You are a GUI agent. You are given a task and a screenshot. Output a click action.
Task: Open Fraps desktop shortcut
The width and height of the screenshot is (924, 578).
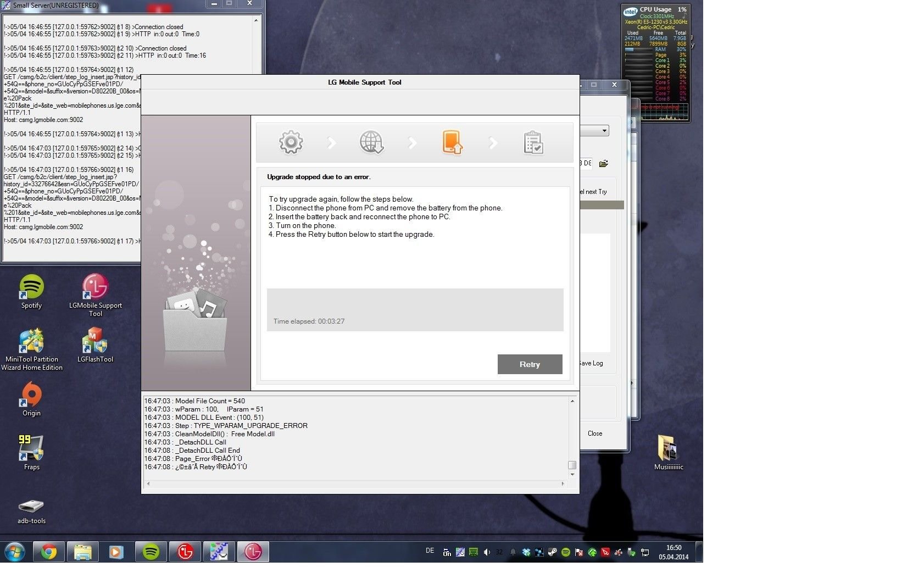pyautogui.click(x=31, y=453)
